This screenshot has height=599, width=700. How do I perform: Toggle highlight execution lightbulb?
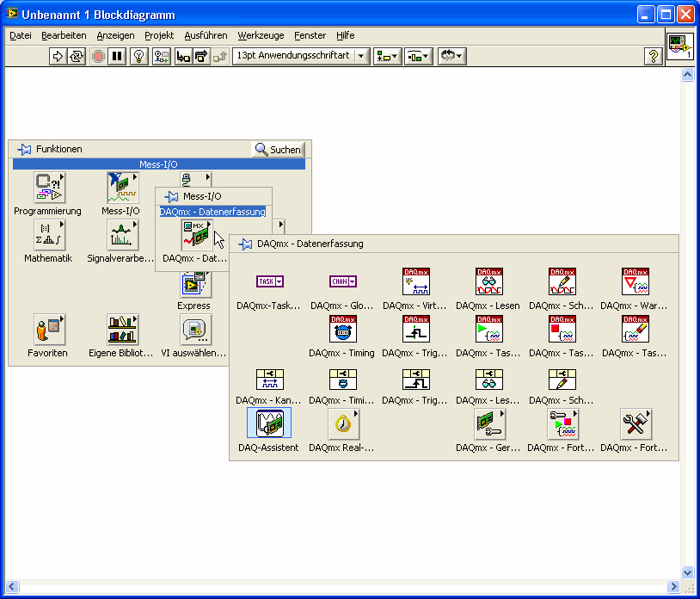[x=138, y=56]
